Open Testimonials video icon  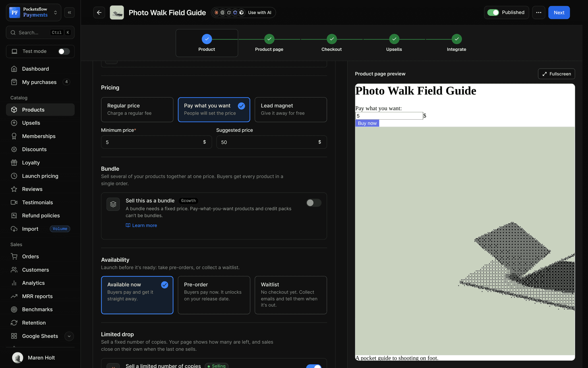coord(14,202)
